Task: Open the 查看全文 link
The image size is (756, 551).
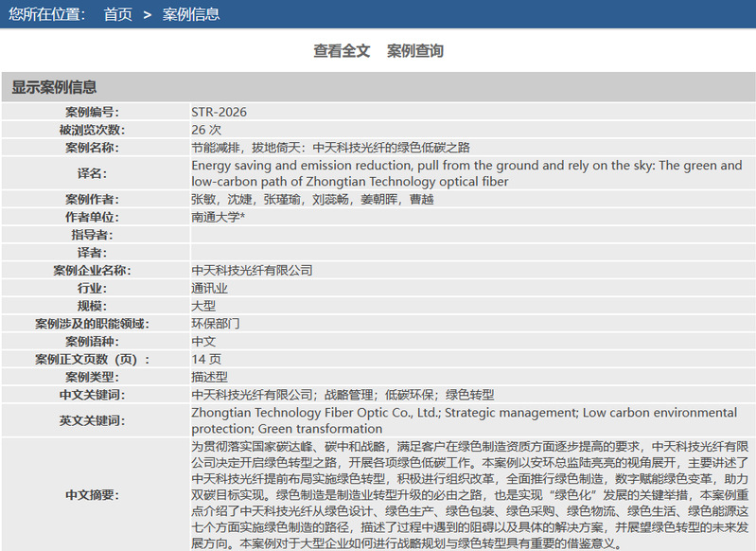Action: point(342,51)
